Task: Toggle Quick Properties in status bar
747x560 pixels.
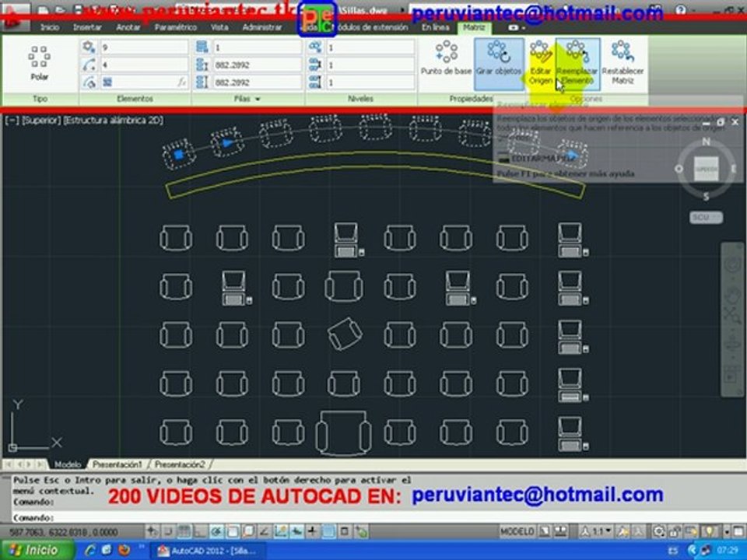Action: (345, 531)
